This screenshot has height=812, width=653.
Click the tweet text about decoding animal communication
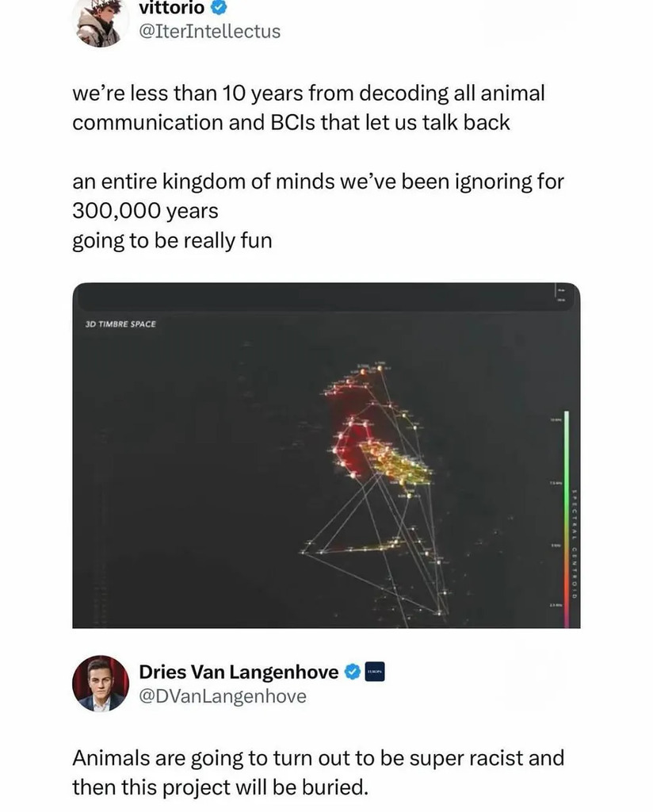309,108
